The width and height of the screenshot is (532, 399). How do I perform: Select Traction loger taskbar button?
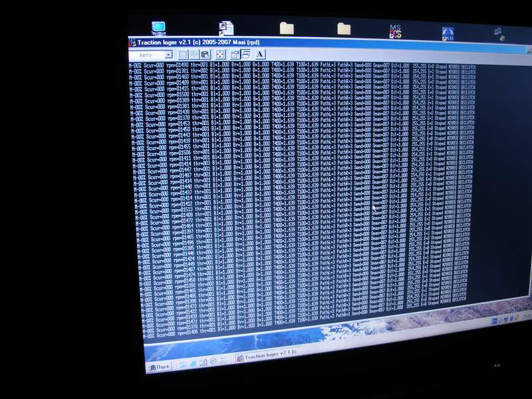(x=267, y=357)
